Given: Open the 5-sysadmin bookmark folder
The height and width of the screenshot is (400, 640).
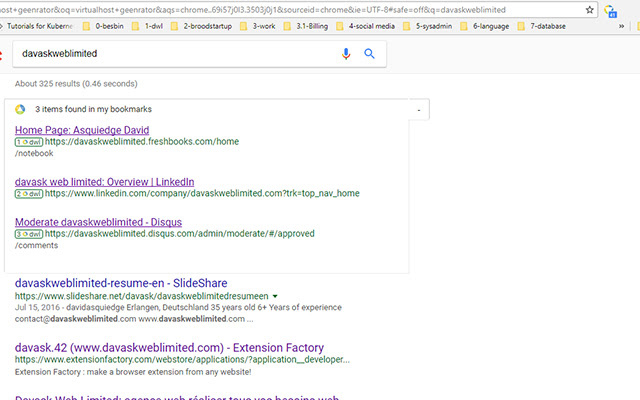Looking at the screenshot, I should coord(427,26).
